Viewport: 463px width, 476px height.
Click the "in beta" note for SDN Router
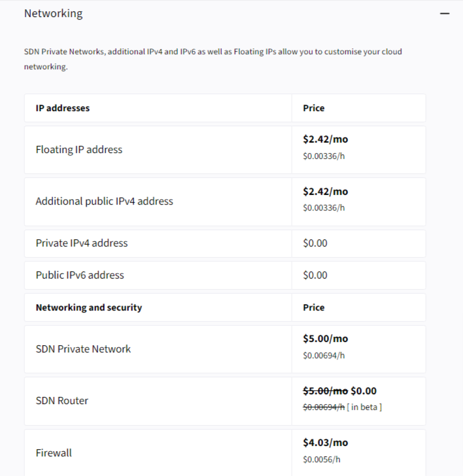[364, 407]
